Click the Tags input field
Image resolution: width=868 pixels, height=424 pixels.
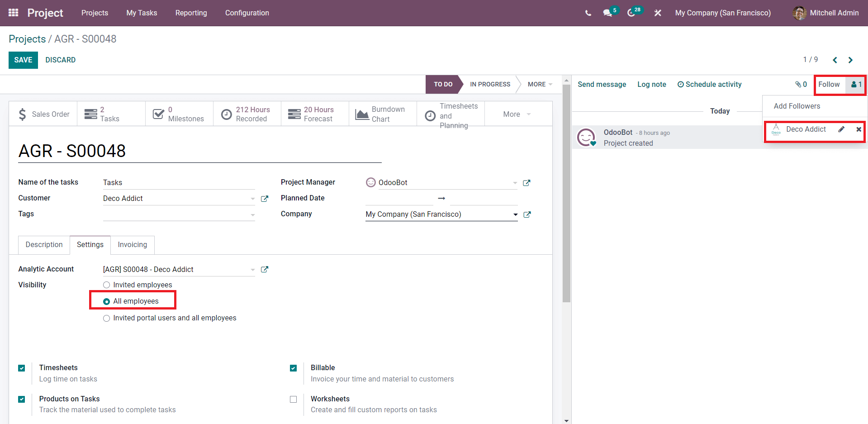(x=175, y=214)
